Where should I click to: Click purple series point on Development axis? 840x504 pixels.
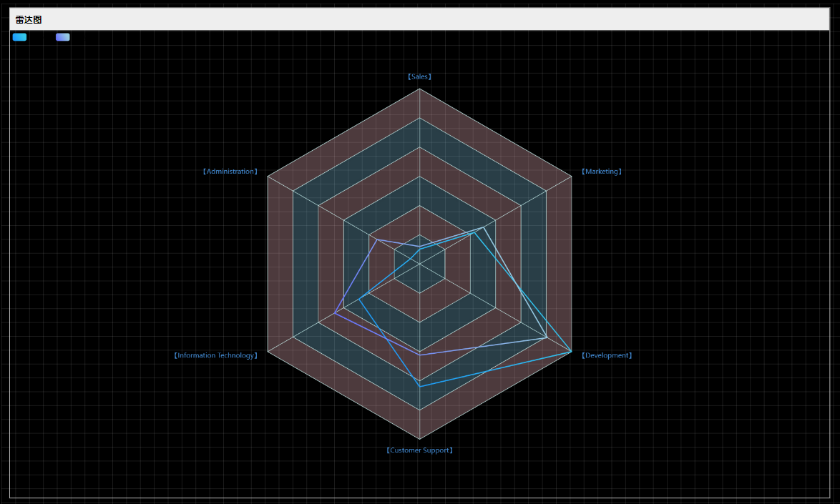[547, 337]
